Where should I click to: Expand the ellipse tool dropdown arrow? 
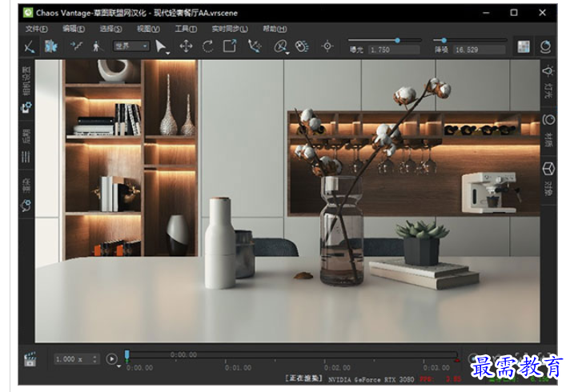pyautogui.click(x=287, y=54)
